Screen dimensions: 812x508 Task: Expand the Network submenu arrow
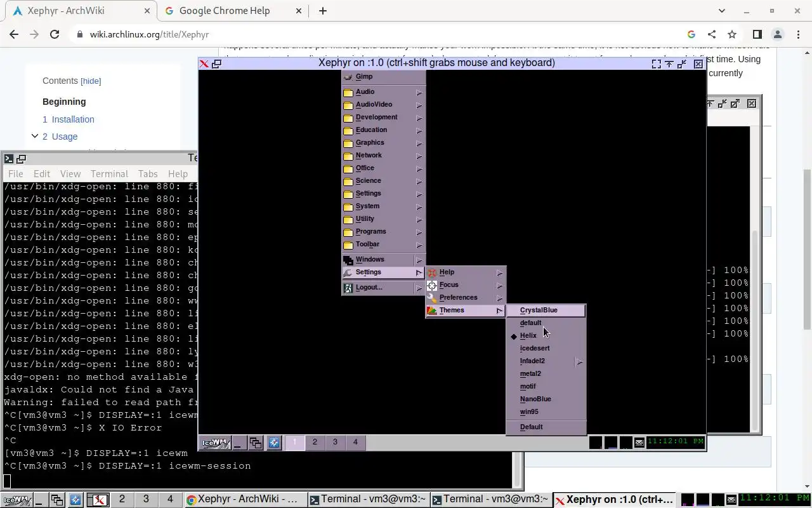(x=419, y=156)
